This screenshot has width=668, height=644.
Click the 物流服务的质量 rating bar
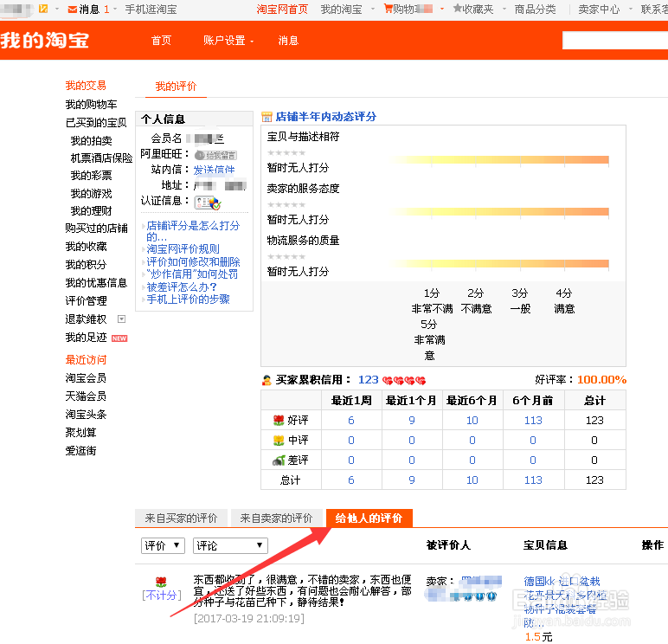498,264
